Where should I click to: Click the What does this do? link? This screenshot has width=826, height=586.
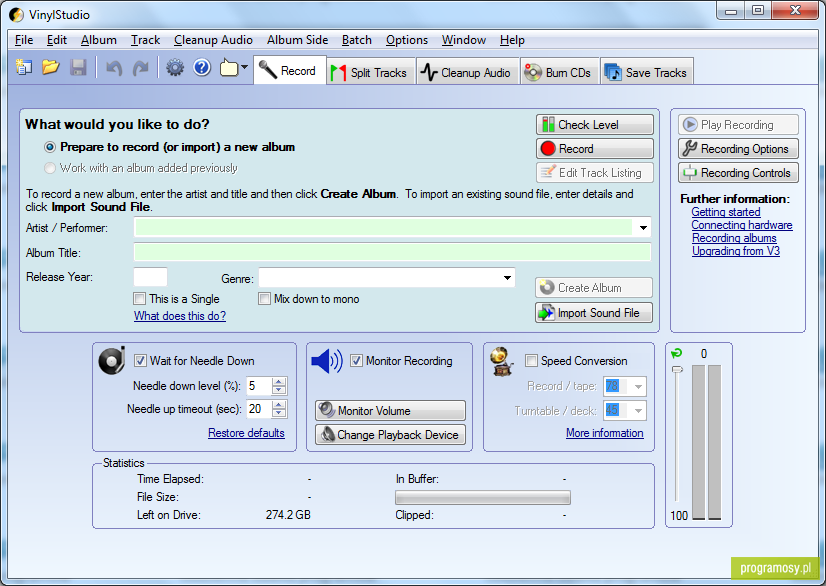click(180, 316)
